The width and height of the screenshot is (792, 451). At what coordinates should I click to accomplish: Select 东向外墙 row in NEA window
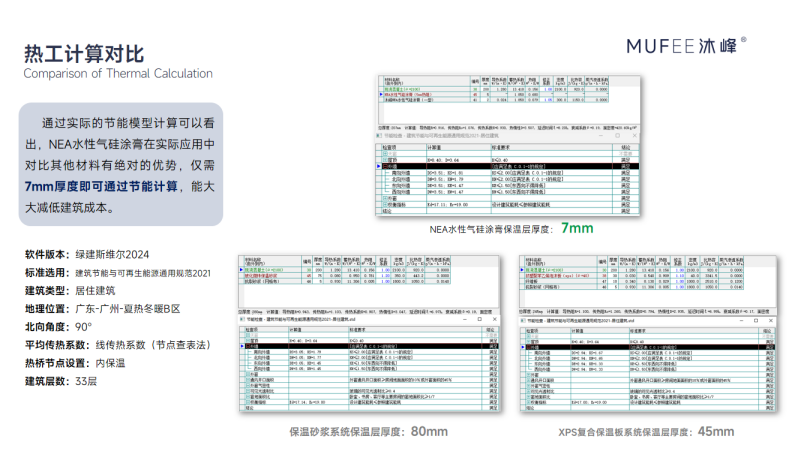[508, 185]
